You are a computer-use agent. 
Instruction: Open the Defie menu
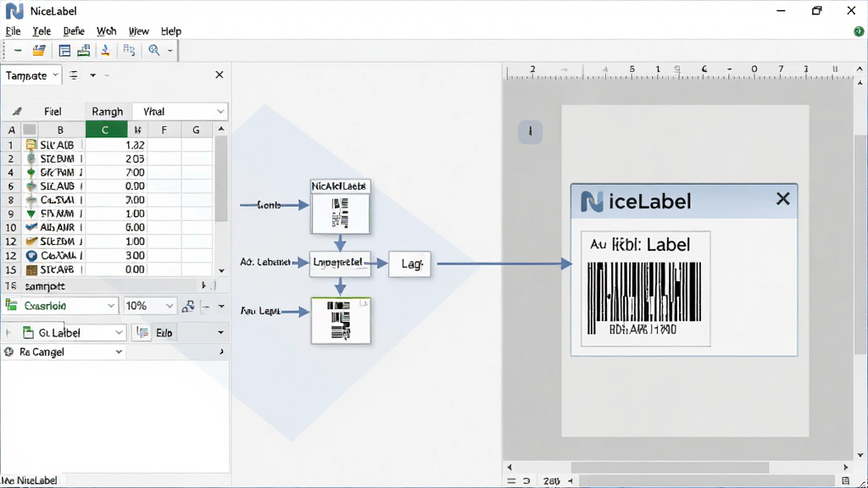74,31
